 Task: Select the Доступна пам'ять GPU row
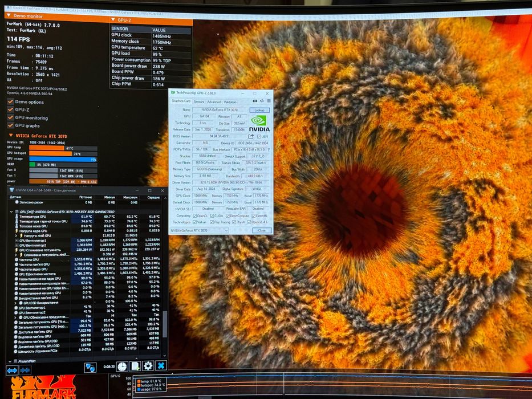point(88,332)
